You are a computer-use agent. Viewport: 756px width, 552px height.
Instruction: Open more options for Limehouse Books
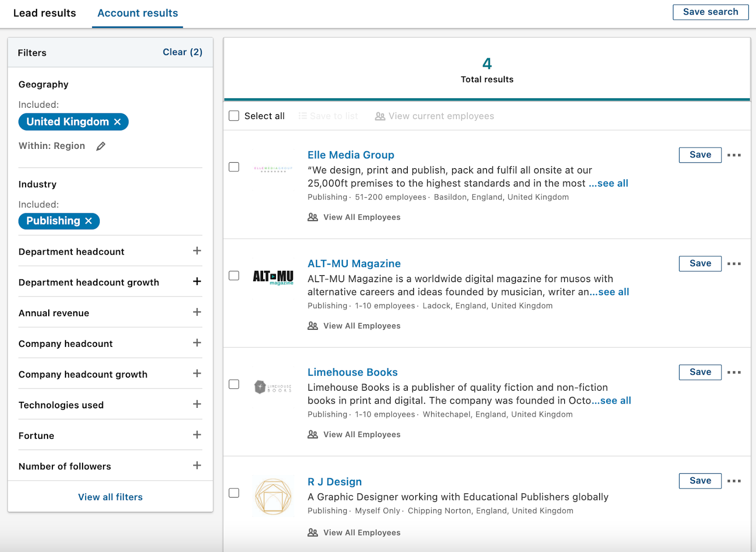[734, 372]
